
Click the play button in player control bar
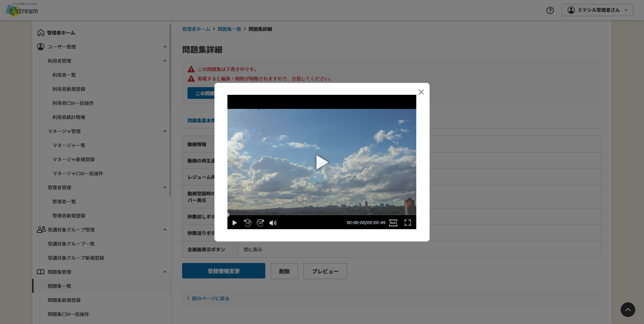pos(234,223)
